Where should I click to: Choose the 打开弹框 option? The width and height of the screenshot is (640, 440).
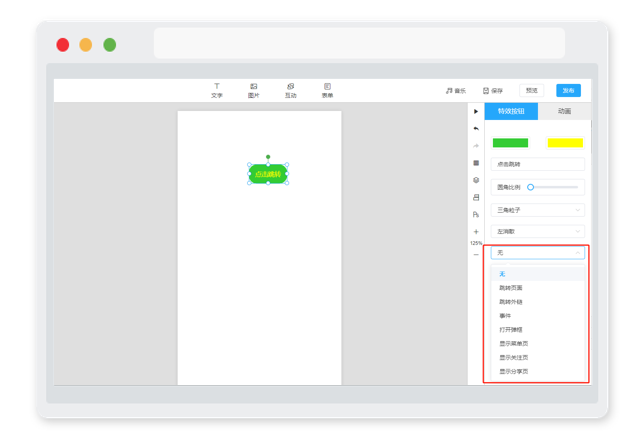point(538,329)
